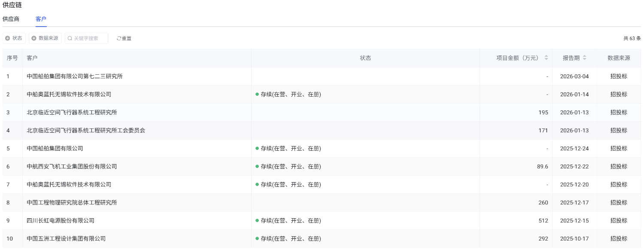
Task: Click the plus icon in 状态 filter
Action: pyautogui.click(x=8, y=38)
